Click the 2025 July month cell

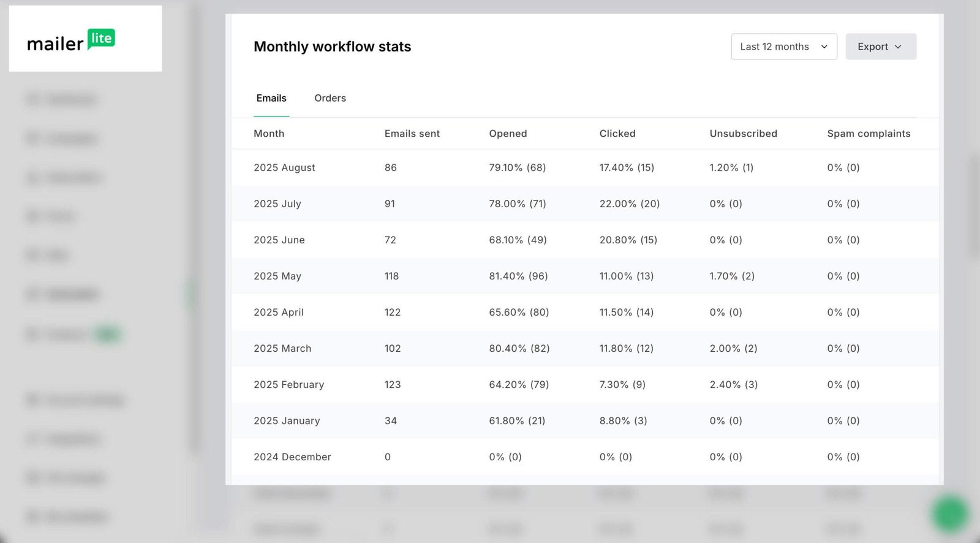coord(277,203)
